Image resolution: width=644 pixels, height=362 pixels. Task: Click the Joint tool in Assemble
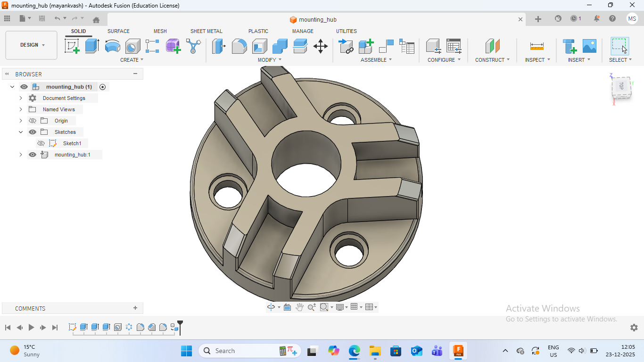[x=386, y=46]
